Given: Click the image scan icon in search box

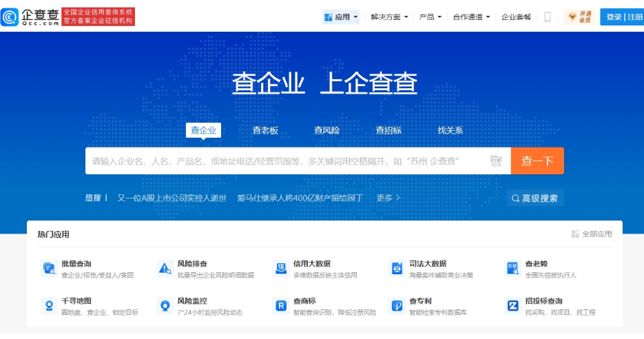Looking at the screenshot, I should pos(496,161).
